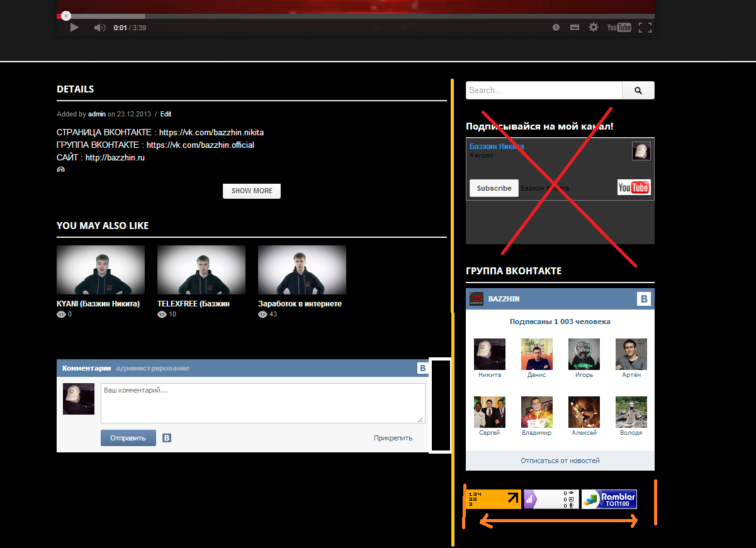
Task: Open Сергей member avatar
Action: click(490, 412)
